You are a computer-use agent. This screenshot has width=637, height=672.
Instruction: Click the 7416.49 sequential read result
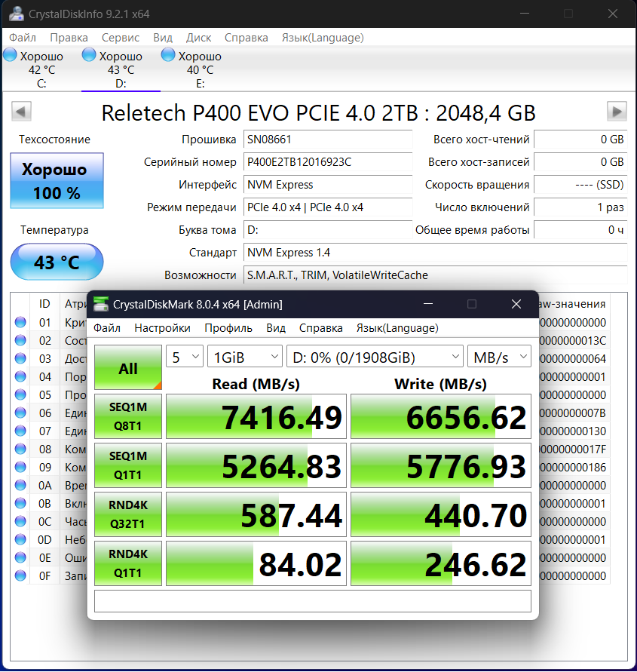coord(256,416)
